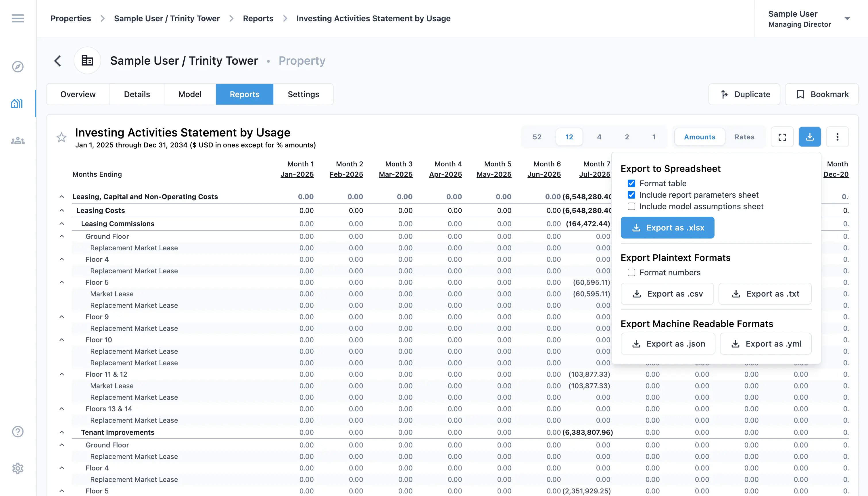
Task: Open the Sample User account dropdown
Action: click(x=847, y=19)
